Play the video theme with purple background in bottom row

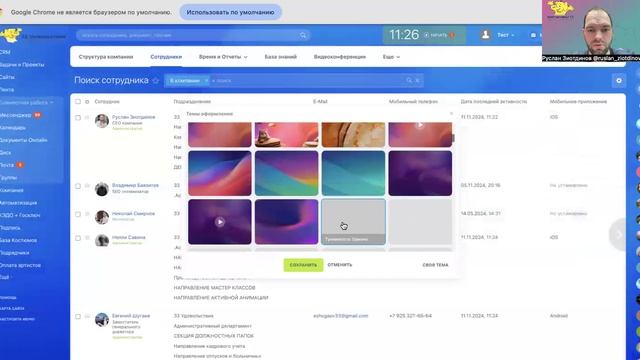[220, 222]
